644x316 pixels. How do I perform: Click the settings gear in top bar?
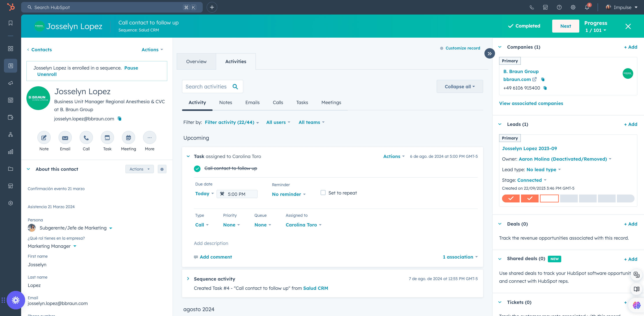pos(573,7)
